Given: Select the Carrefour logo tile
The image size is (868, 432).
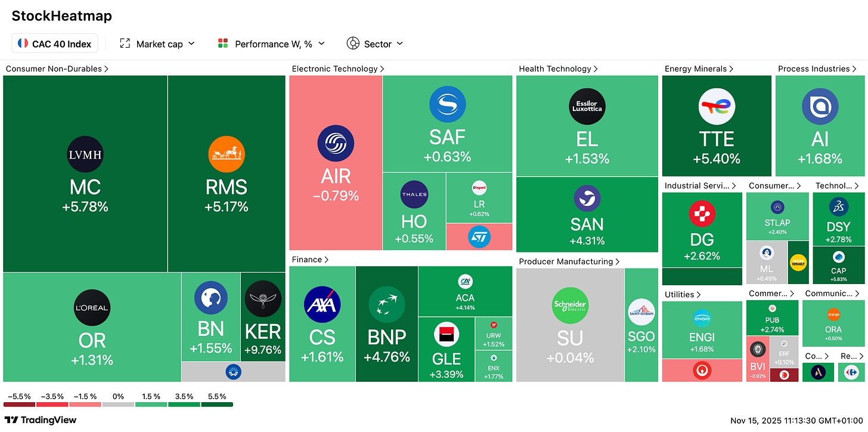Looking at the screenshot, I should pyautogui.click(x=852, y=373).
